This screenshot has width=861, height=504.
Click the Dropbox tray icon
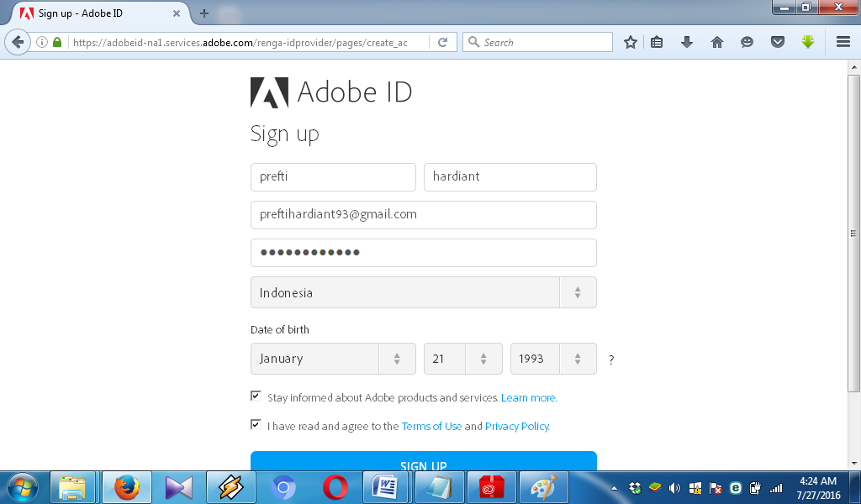click(x=635, y=487)
